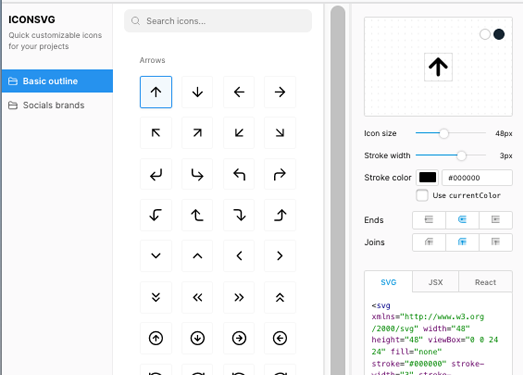Choose the corner up-right arrow icon
The image size is (523, 375).
(280, 174)
